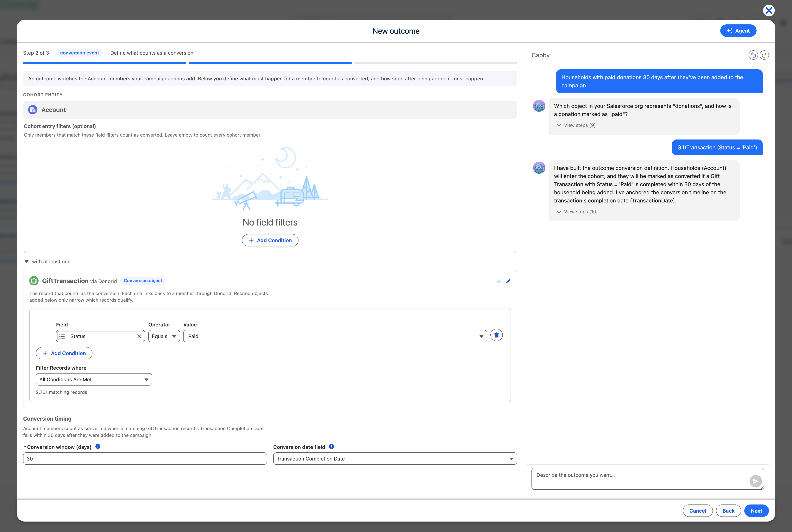Delete the Status condition row
The height and width of the screenshot is (532, 792).
click(496, 335)
